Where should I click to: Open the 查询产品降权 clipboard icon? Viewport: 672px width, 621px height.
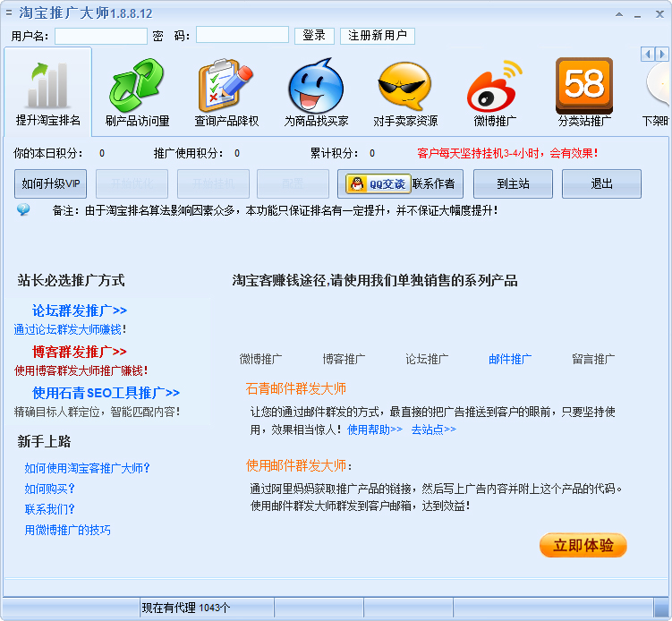tap(226, 86)
